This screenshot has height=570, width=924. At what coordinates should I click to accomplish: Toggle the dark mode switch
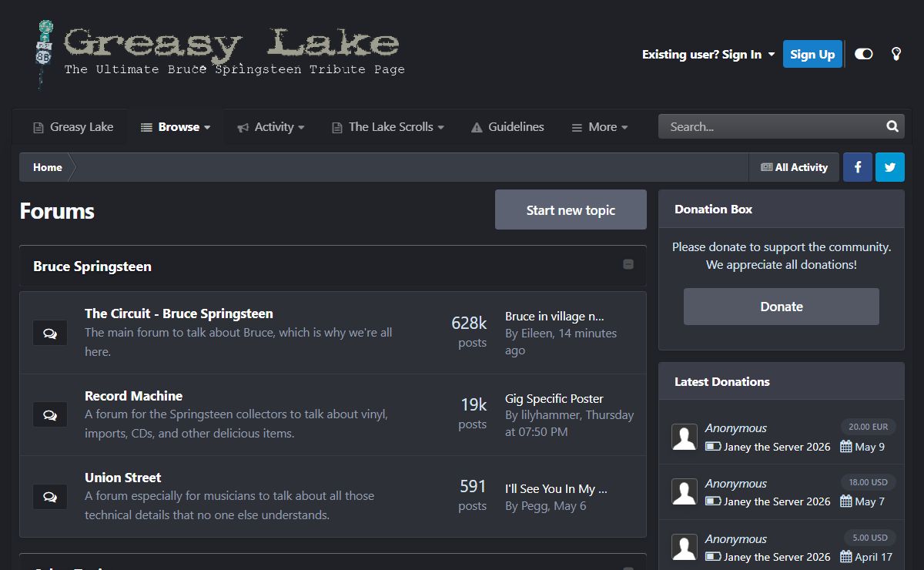click(864, 54)
